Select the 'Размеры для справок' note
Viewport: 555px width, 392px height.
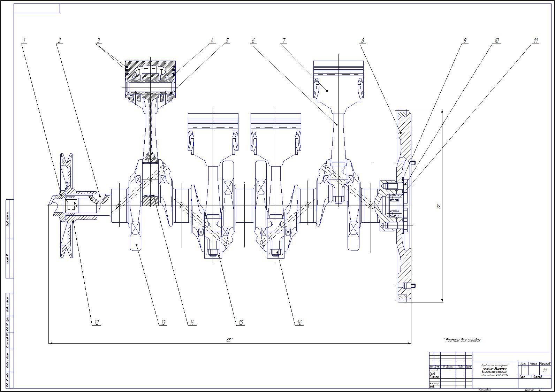(x=462, y=340)
